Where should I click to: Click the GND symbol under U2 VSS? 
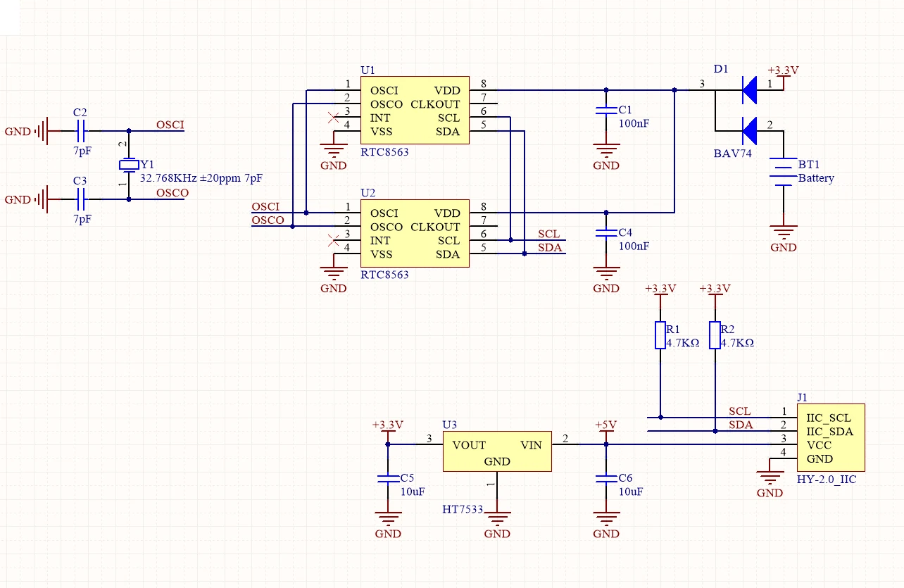(x=334, y=280)
